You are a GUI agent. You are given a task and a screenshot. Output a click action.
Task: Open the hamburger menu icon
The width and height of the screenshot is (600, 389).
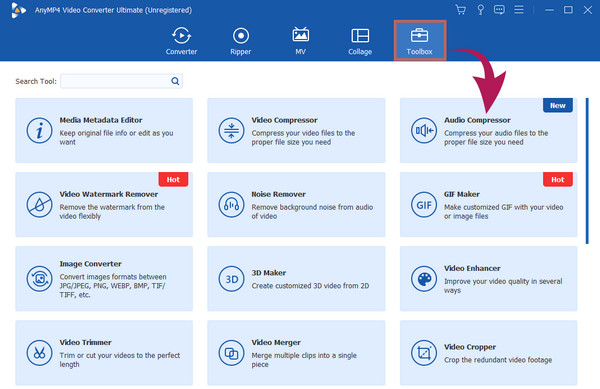[518, 10]
